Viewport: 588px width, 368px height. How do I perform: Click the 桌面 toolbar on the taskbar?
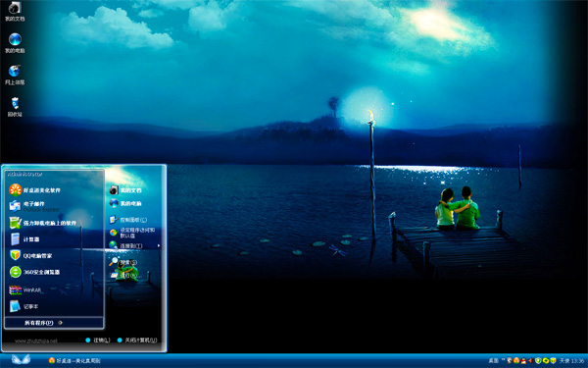point(494,361)
